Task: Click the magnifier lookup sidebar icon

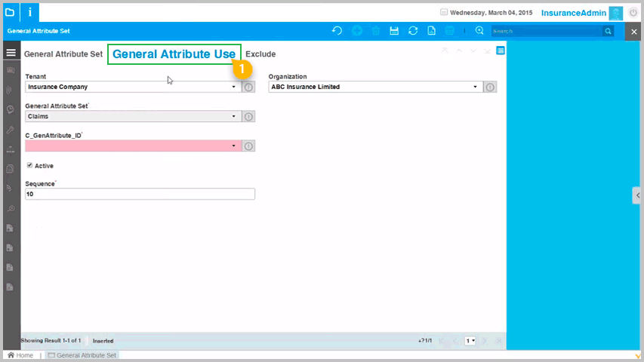Action: tap(11, 209)
